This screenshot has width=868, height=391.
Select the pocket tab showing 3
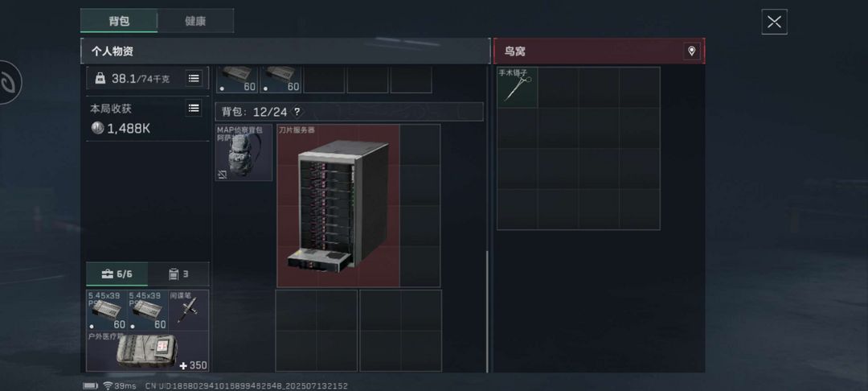pyautogui.click(x=178, y=274)
